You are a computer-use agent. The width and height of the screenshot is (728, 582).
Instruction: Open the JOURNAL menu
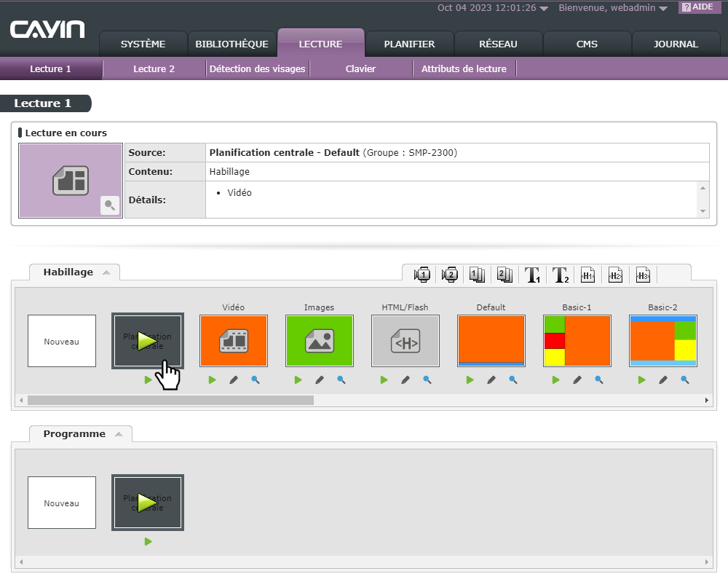pyautogui.click(x=676, y=44)
